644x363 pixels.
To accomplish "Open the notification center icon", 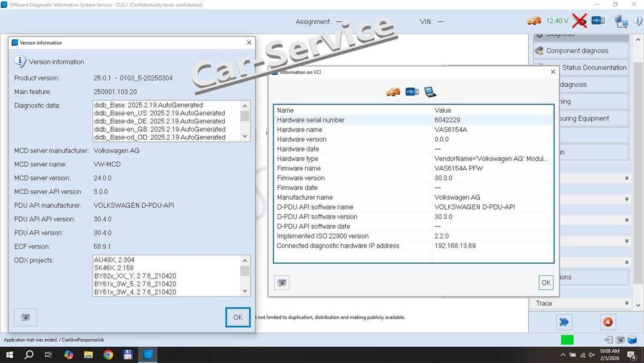I will [631, 355].
